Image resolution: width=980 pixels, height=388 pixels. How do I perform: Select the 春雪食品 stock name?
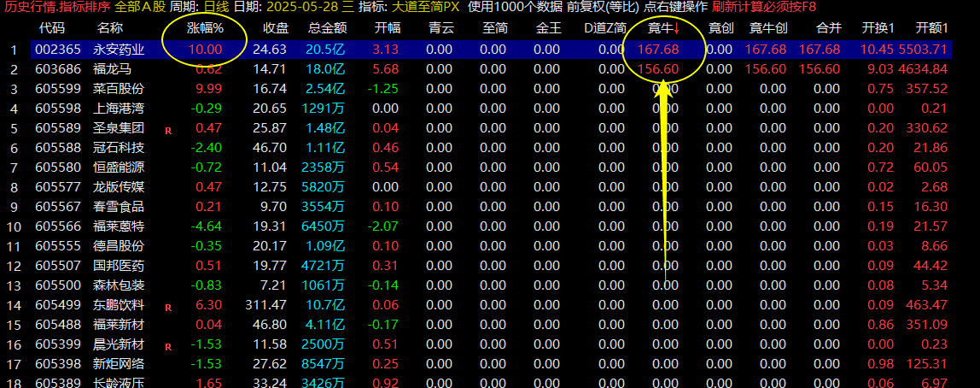point(118,207)
